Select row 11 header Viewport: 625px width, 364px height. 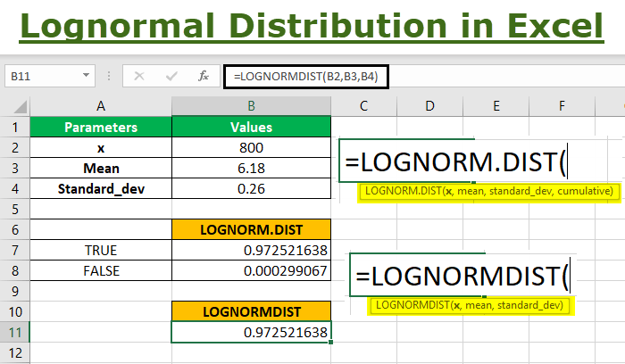coord(15,332)
